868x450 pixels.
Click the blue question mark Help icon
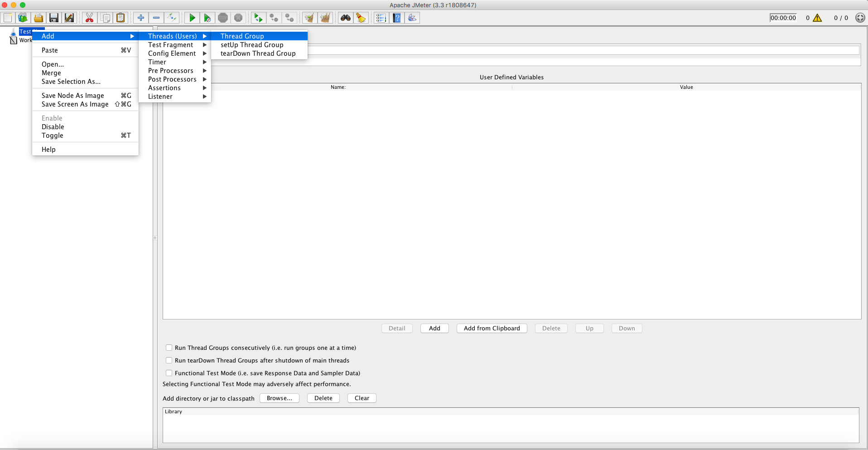point(397,18)
